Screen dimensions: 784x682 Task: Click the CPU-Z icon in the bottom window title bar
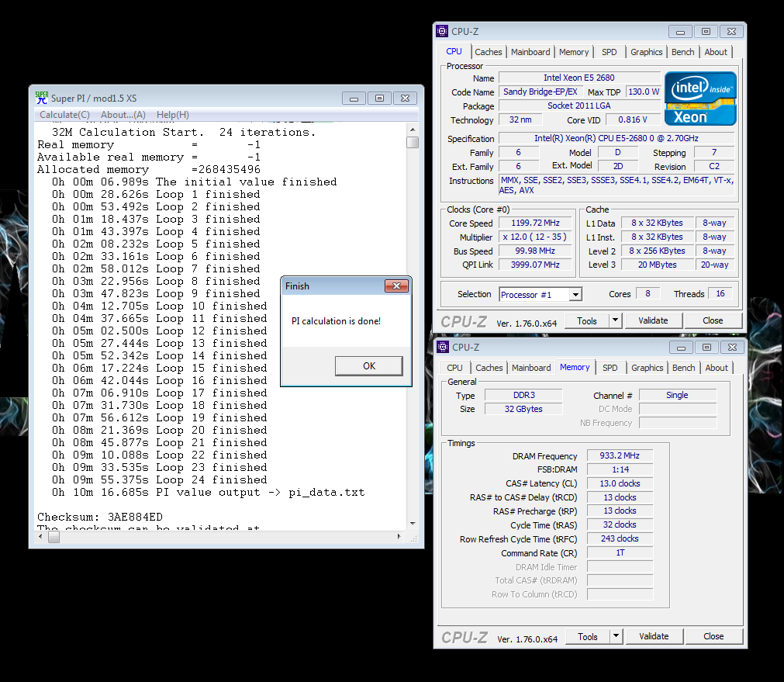(x=443, y=347)
